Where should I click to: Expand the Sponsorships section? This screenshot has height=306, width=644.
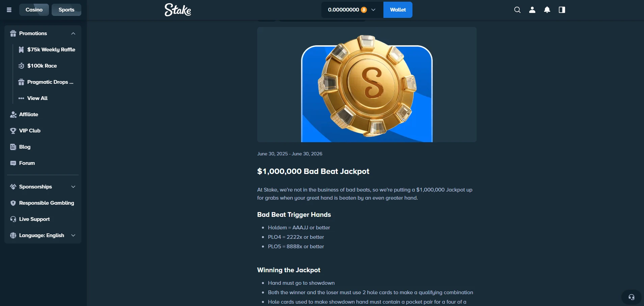pos(43,187)
